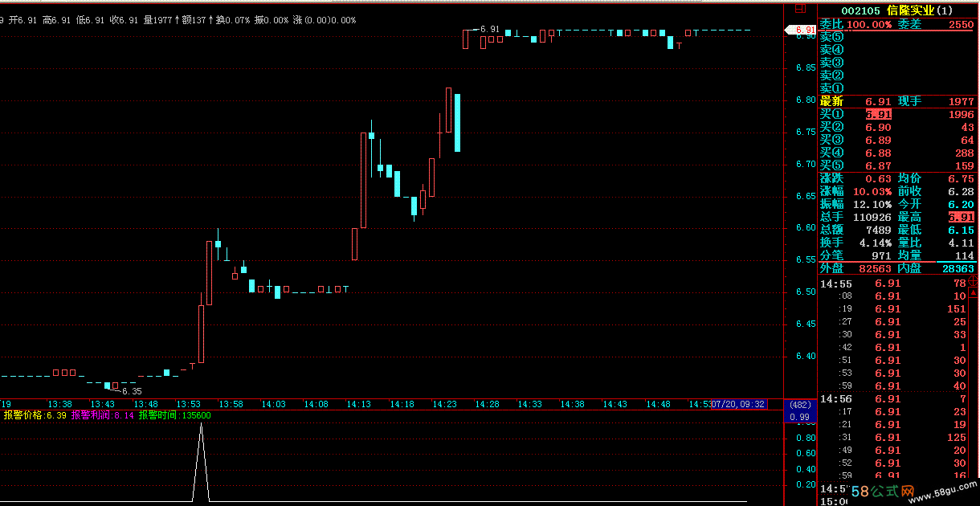Image resolution: width=980 pixels, height=506 pixels.
Task: Click the 涨跌 value 0.63
Action: coord(878,178)
